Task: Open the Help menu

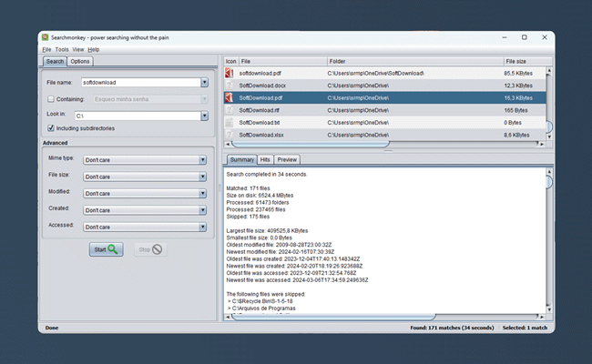Action: click(94, 49)
